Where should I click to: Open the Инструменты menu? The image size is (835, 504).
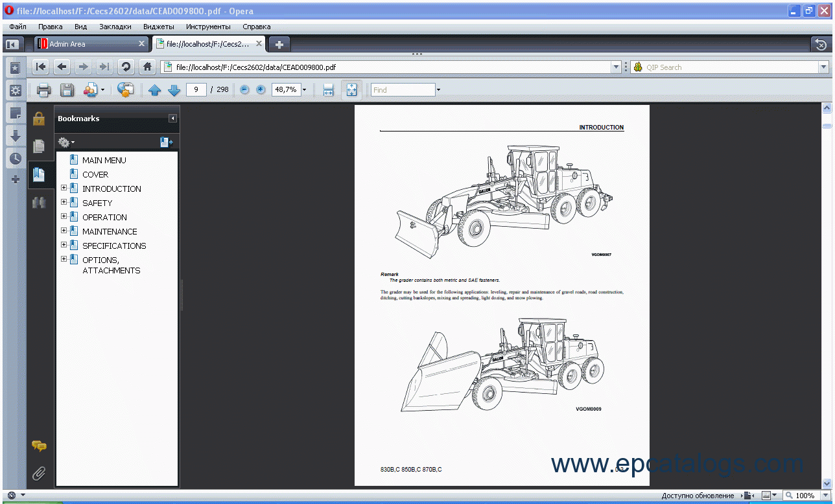[208, 27]
